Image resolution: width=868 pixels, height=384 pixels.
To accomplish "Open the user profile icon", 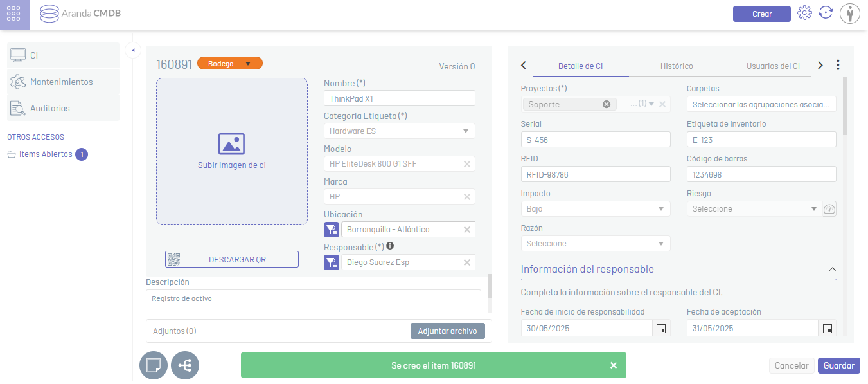I will coord(849,14).
